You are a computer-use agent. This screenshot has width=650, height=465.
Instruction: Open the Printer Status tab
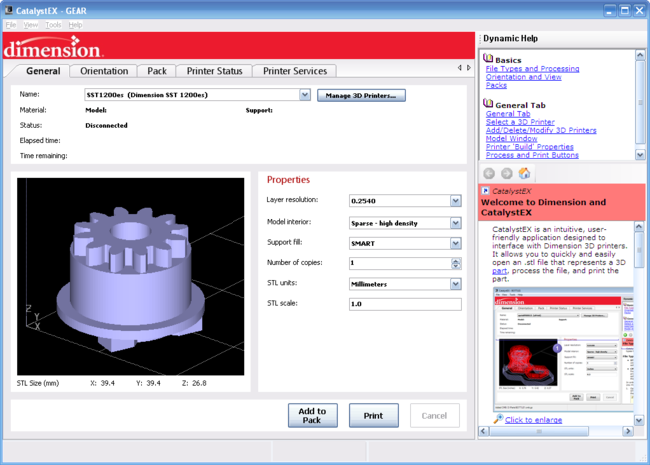214,71
